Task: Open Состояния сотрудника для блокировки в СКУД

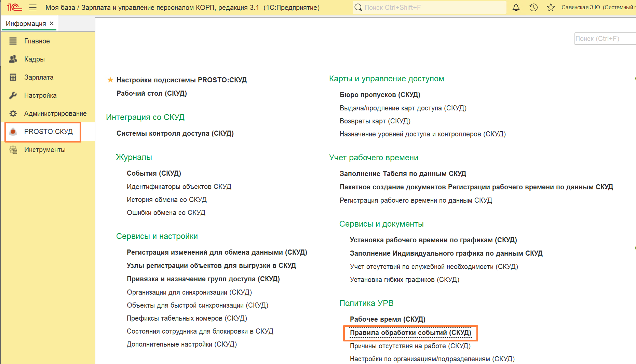Action: click(200, 331)
